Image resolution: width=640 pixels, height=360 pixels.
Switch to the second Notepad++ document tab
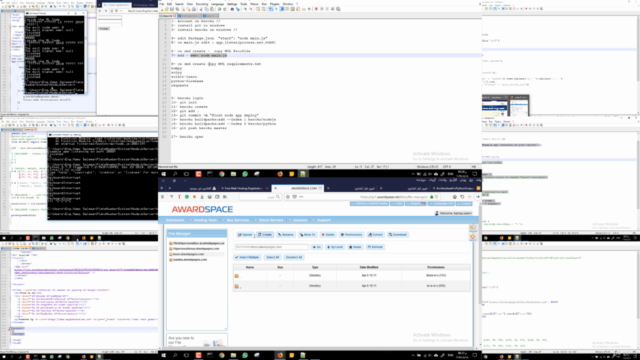pos(189,16)
